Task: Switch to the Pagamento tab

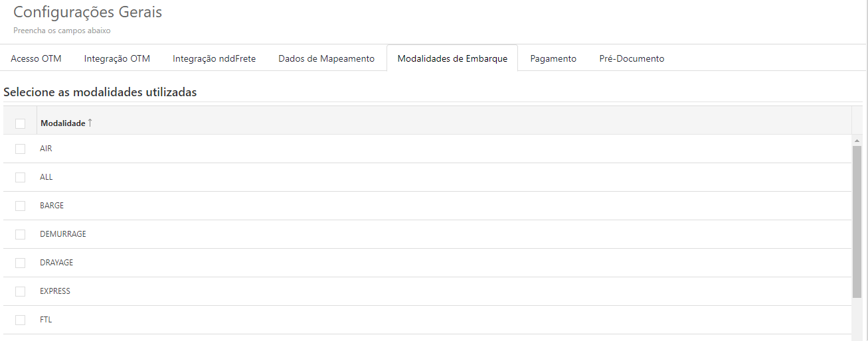Action: 553,58
